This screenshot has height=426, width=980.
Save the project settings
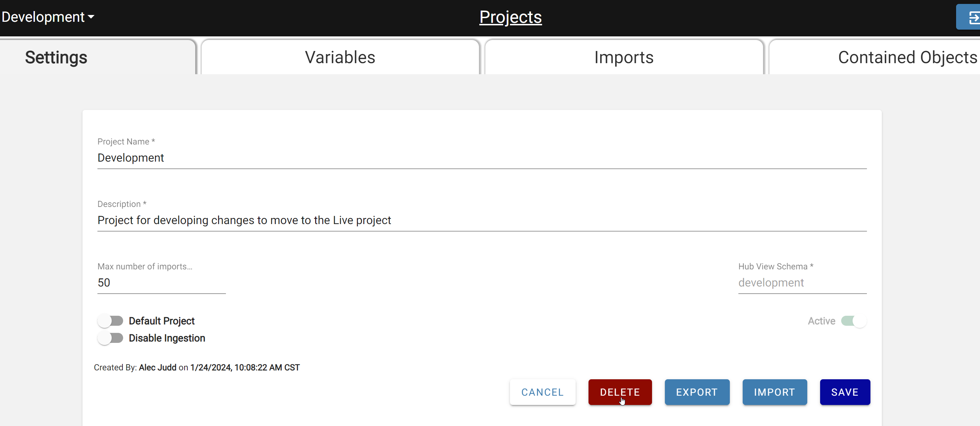point(845,392)
